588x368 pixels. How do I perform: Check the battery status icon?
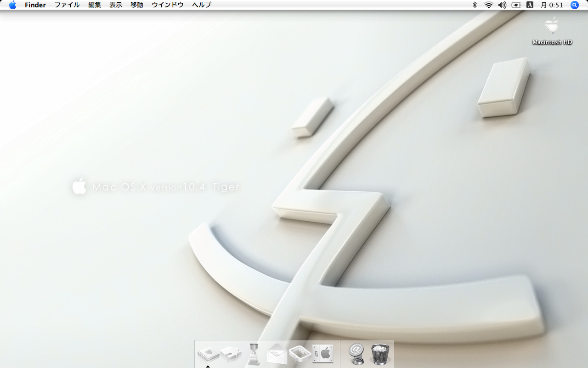(516, 5)
